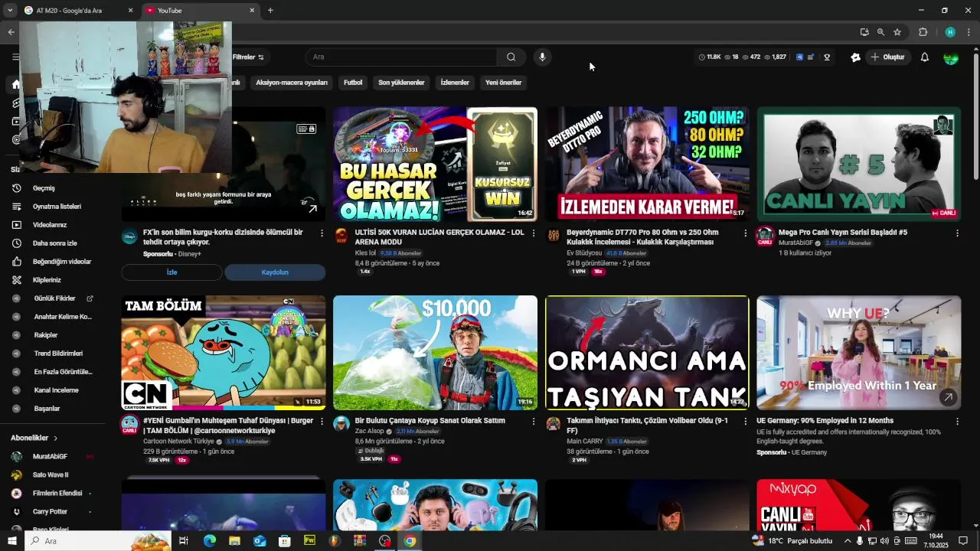Open the YouTube account avatar menu
The image size is (980, 551).
[951, 57]
